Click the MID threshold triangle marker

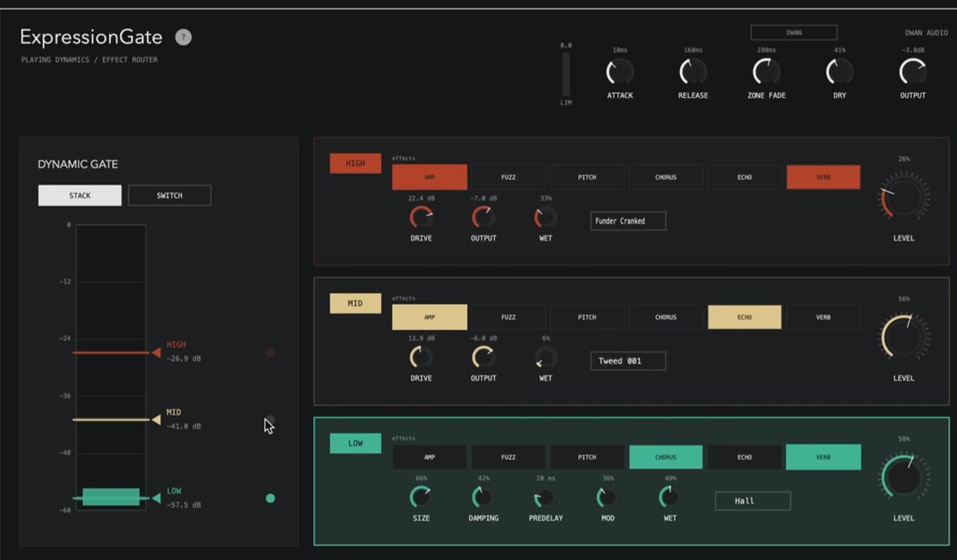[x=156, y=420]
